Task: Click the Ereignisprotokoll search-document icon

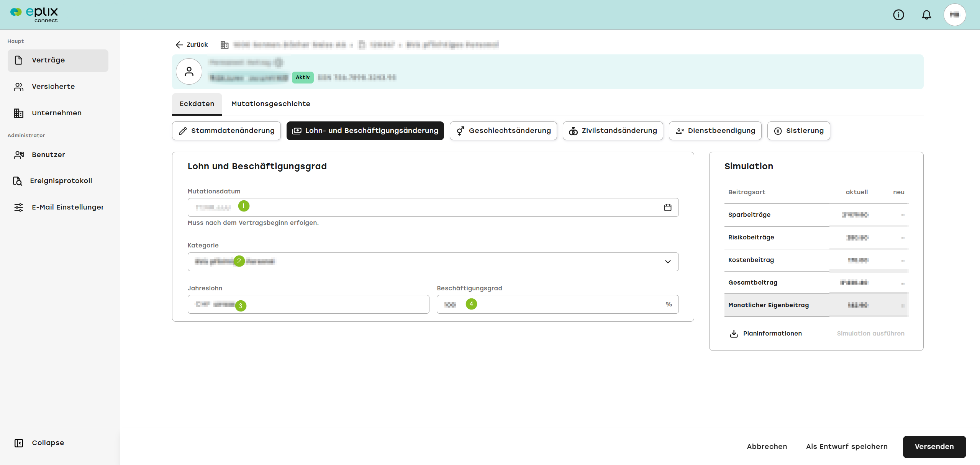Action: click(17, 181)
